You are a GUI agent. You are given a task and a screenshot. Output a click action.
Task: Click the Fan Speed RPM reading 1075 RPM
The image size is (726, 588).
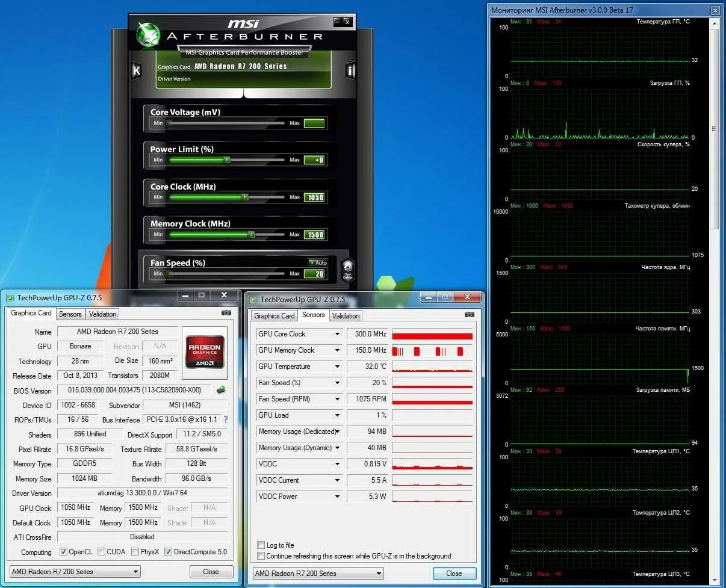[x=368, y=399]
